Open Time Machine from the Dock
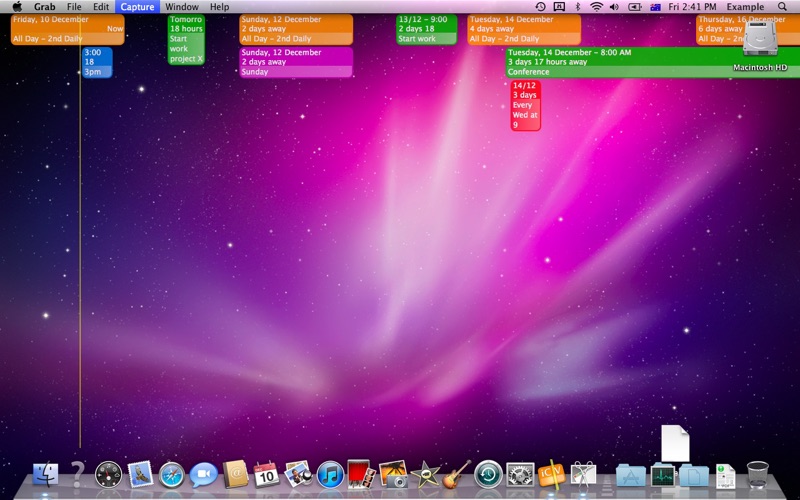Screen dimensions: 800x500 (x=488, y=475)
